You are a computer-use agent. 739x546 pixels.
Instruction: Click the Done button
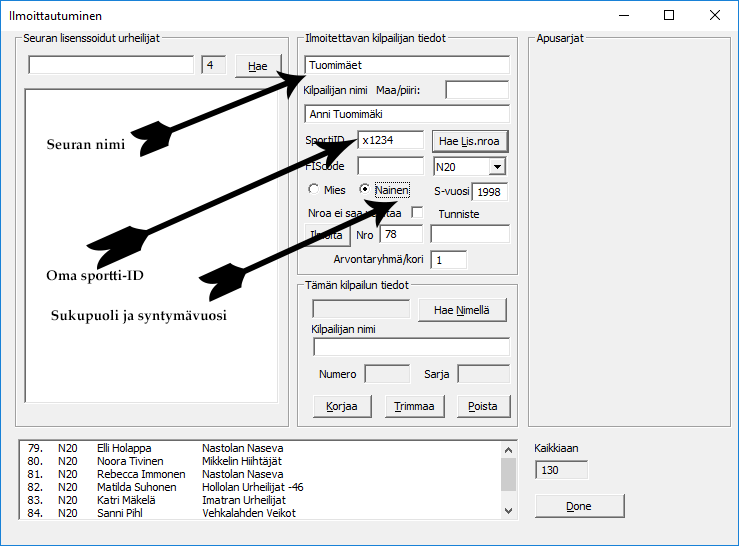[579, 506]
